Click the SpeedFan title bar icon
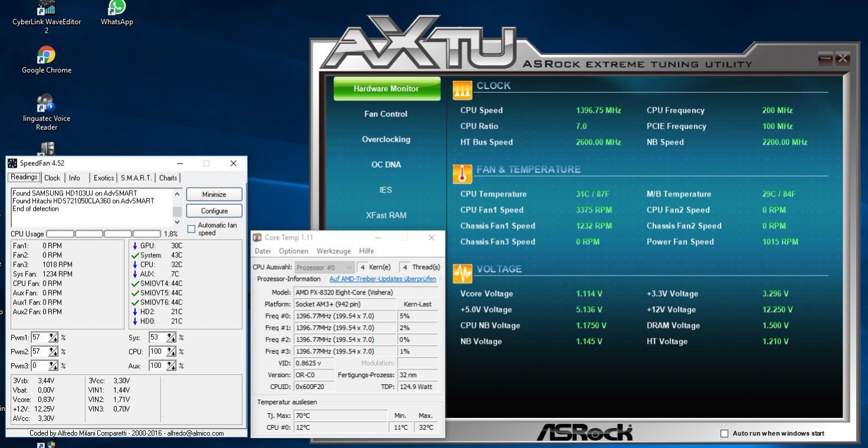868x448 pixels. coord(12,163)
